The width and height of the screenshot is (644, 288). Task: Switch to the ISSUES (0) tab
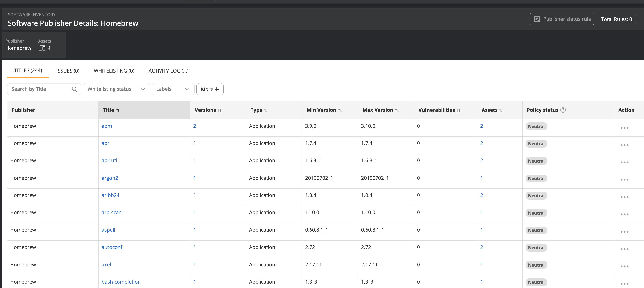click(68, 71)
